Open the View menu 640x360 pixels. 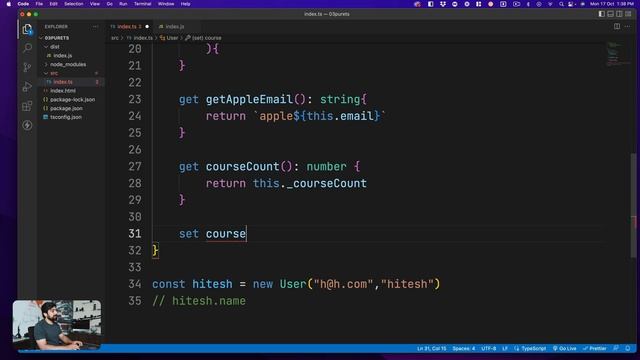(95, 4)
